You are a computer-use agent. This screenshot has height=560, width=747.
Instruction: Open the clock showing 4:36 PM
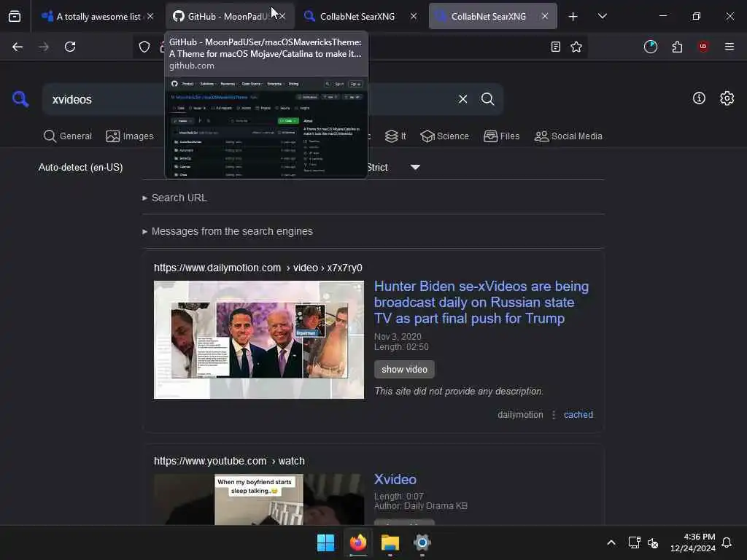[693, 542]
